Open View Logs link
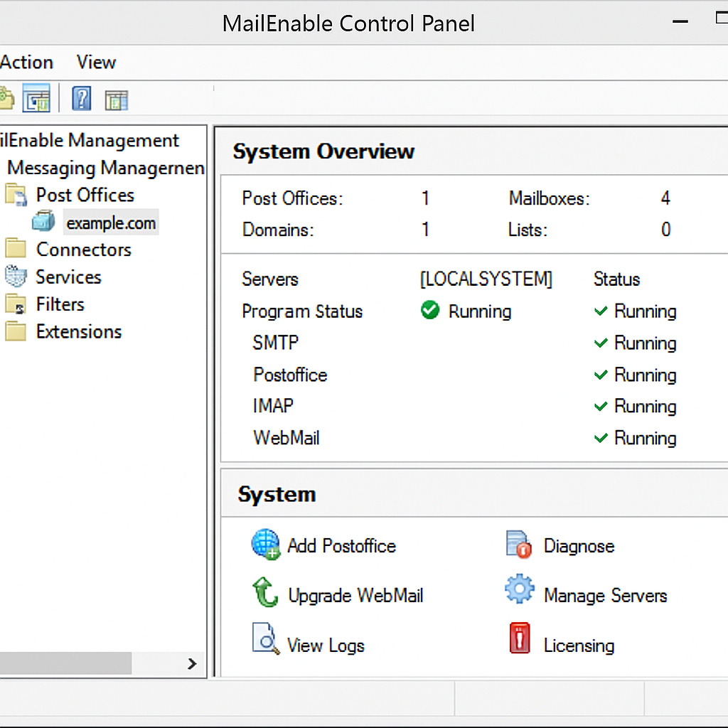Viewport: 728px width, 728px height. (326, 646)
